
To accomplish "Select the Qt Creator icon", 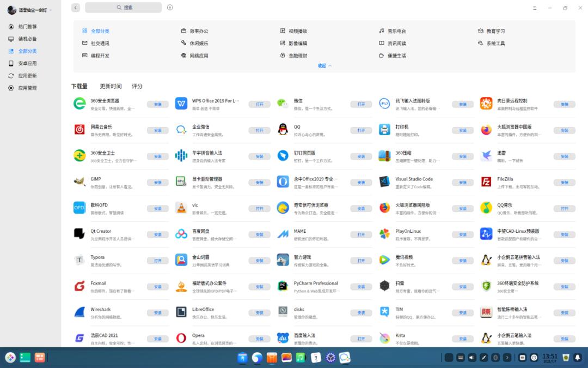I will (79, 234).
